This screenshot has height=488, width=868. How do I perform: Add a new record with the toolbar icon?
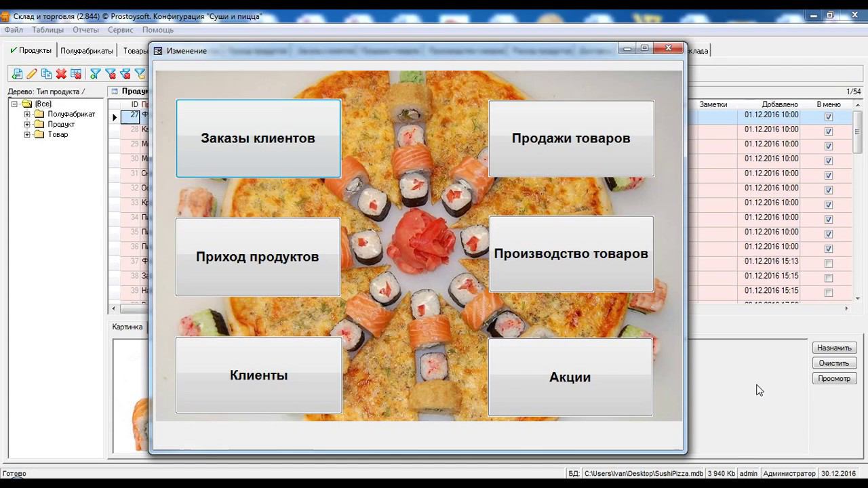[x=17, y=74]
